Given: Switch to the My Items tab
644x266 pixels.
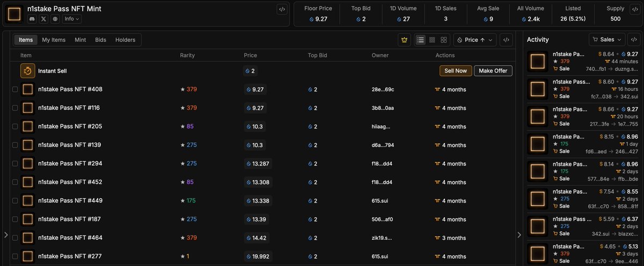Looking at the screenshot, I should (x=54, y=40).
